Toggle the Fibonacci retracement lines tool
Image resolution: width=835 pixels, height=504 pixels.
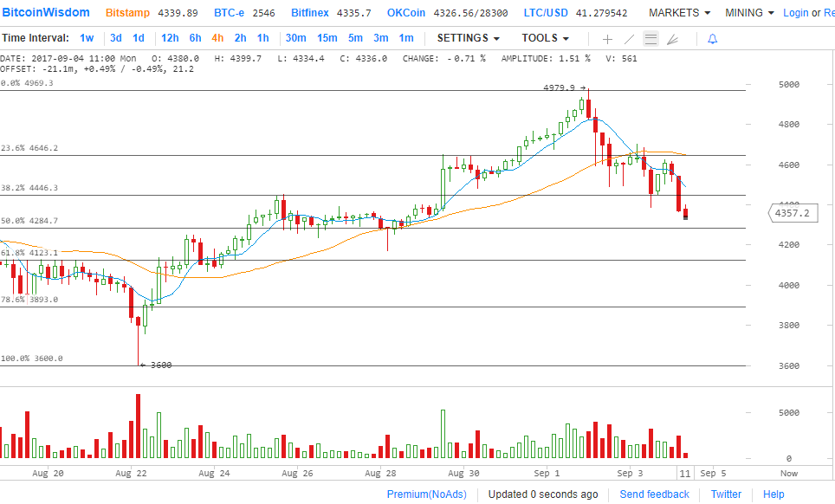[651, 39]
